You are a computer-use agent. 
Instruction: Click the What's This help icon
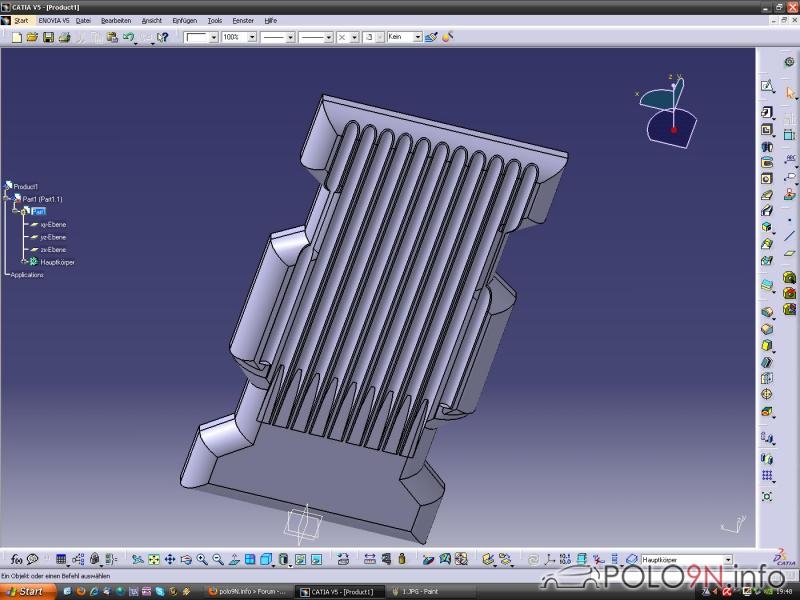[x=162, y=37]
